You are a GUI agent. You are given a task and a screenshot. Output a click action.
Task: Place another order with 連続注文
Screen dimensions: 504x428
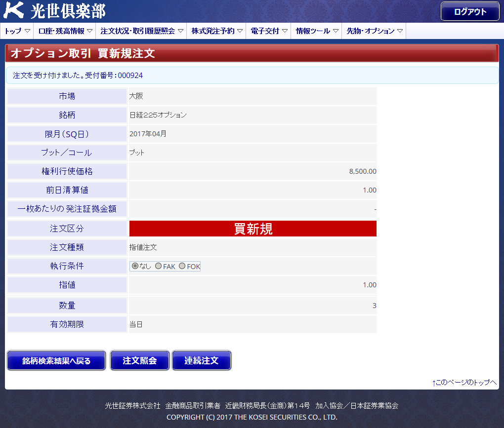click(202, 360)
